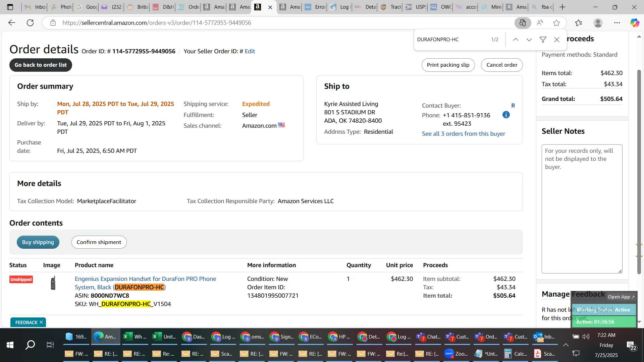Viewport: 644px width, 362px height.
Task: Show hidden tray icons chevron
Action: pos(566,345)
